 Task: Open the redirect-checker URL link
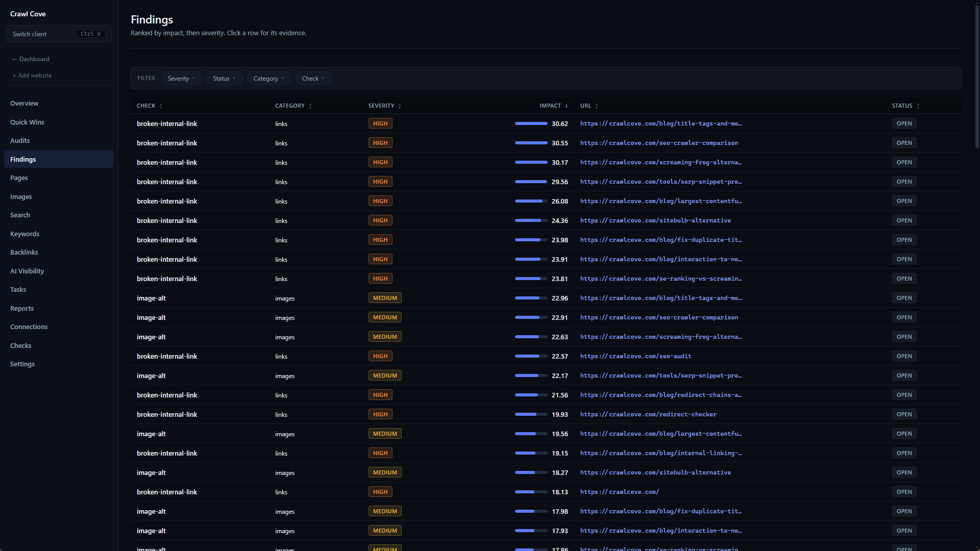point(648,414)
